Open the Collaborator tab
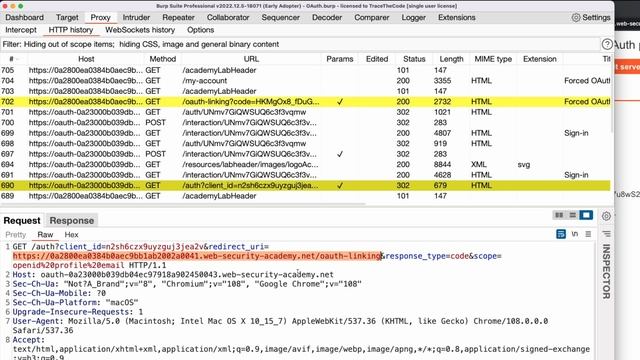The height and width of the screenshot is (360, 640). click(x=228, y=18)
